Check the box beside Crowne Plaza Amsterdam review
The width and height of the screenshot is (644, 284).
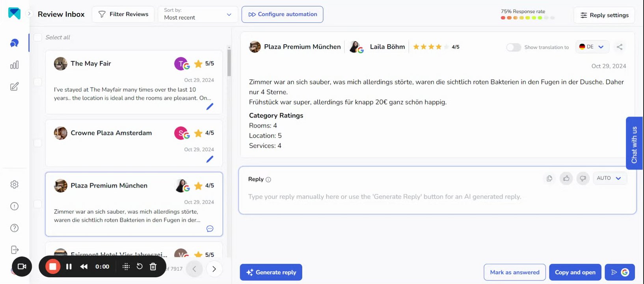click(x=37, y=143)
